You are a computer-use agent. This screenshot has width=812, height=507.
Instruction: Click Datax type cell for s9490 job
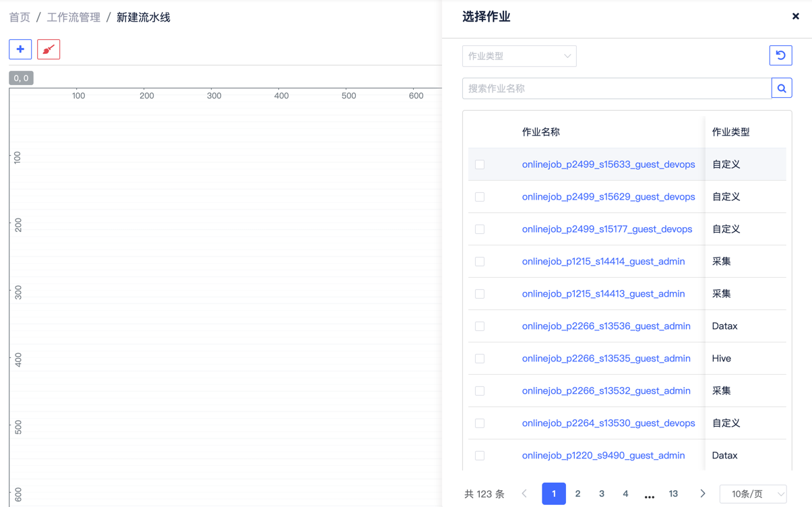point(725,456)
